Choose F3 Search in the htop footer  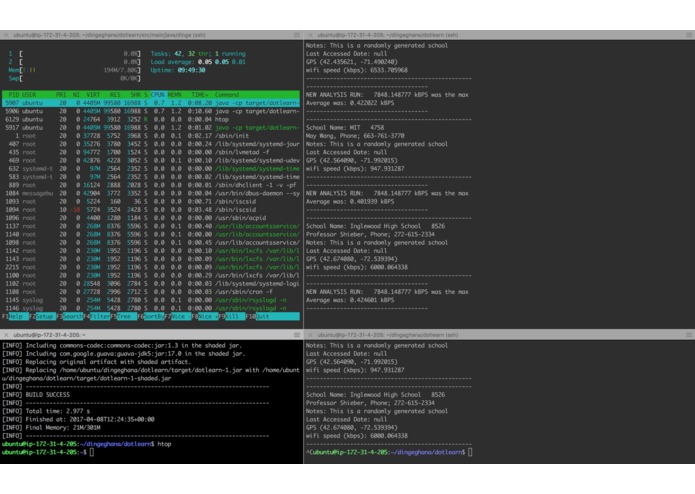point(69,316)
